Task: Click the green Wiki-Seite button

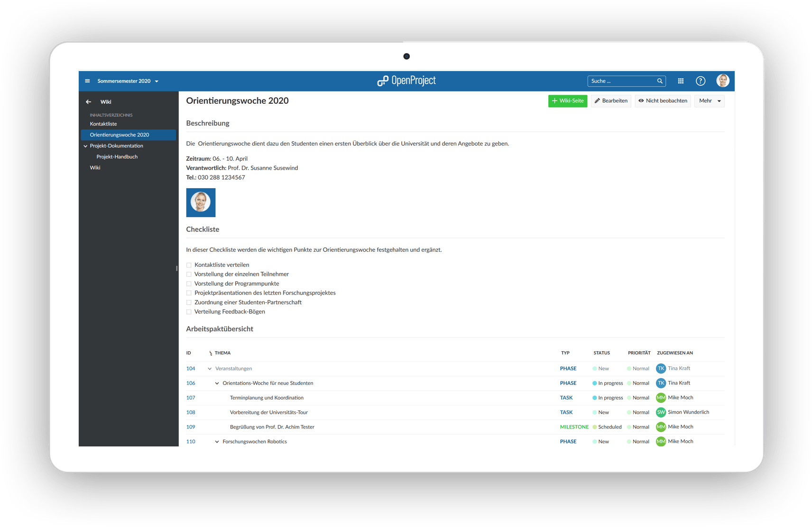Action: coord(567,101)
